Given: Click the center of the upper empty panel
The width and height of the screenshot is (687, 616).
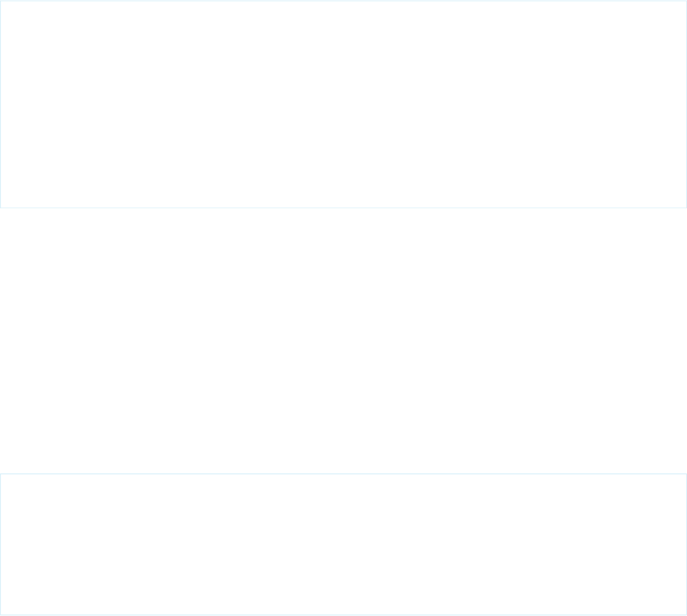Looking at the screenshot, I should (343, 104).
